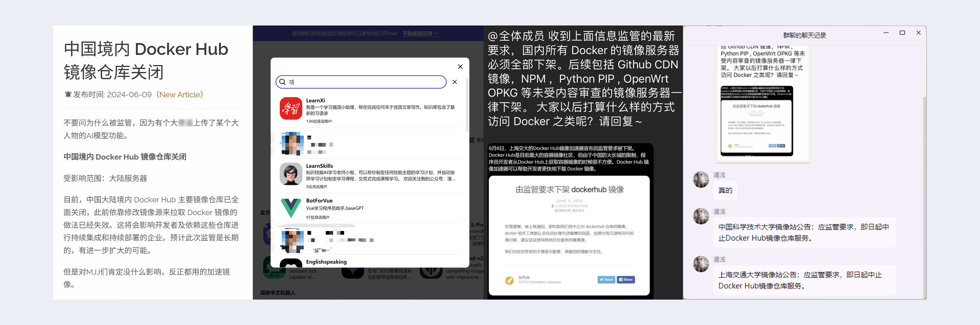This screenshot has width=980, height=325.
Task: Click the magnifier icon in search field
Action: click(282, 82)
